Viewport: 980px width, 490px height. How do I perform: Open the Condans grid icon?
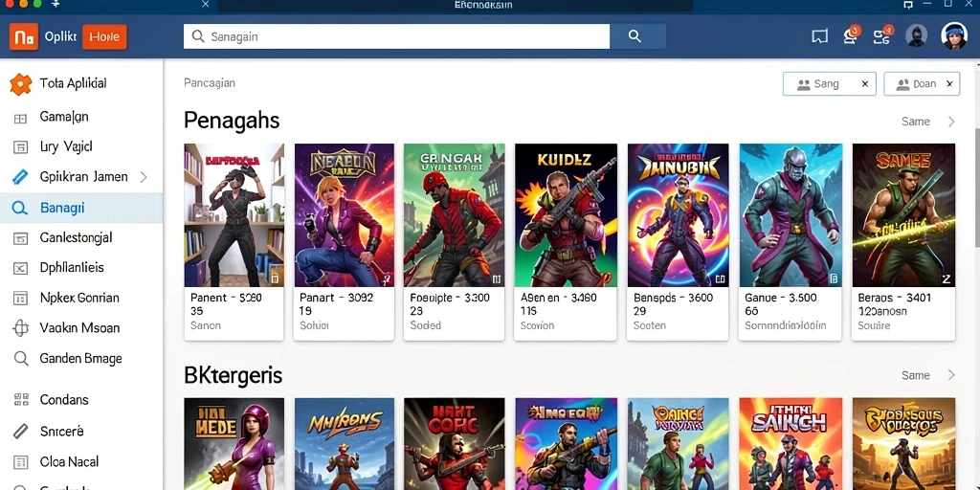(21, 400)
